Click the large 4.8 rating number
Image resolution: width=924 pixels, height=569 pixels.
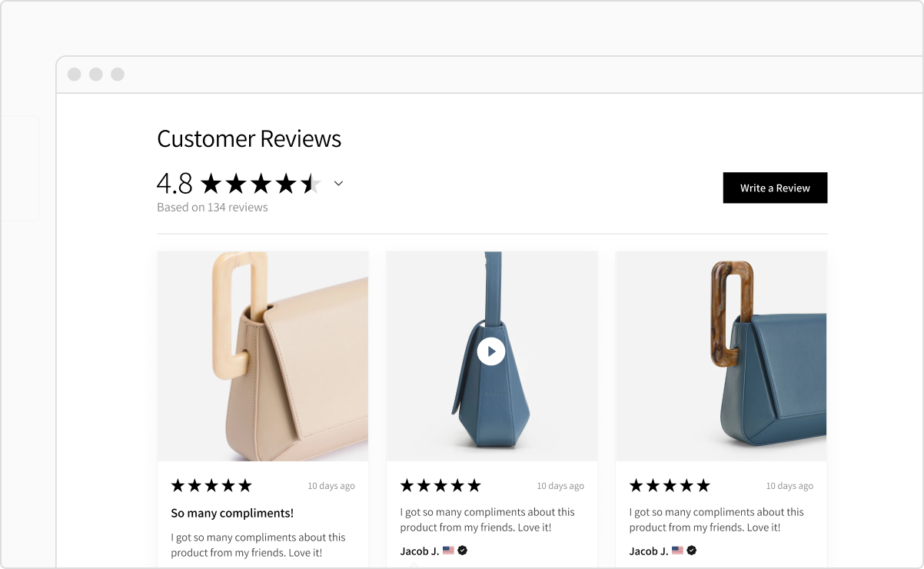click(173, 183)
